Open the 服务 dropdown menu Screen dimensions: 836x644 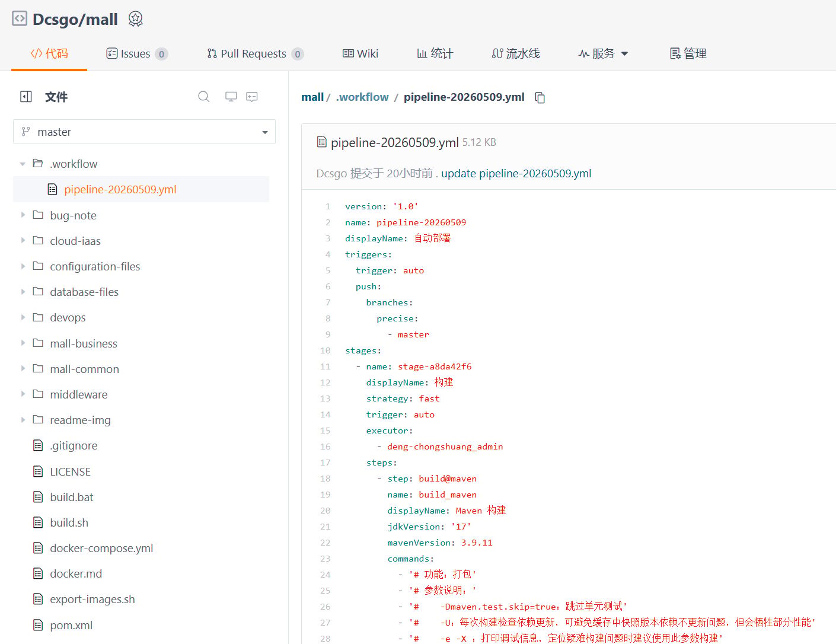tap(603, 53)
